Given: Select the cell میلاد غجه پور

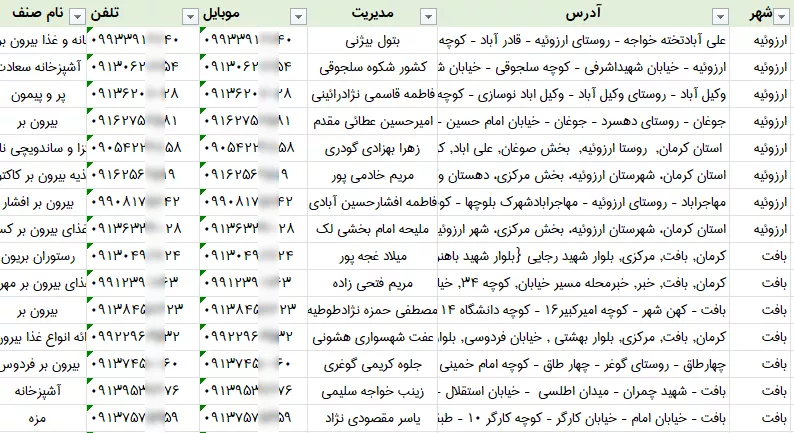Looking at the screenshot, I should click(372, 256).
